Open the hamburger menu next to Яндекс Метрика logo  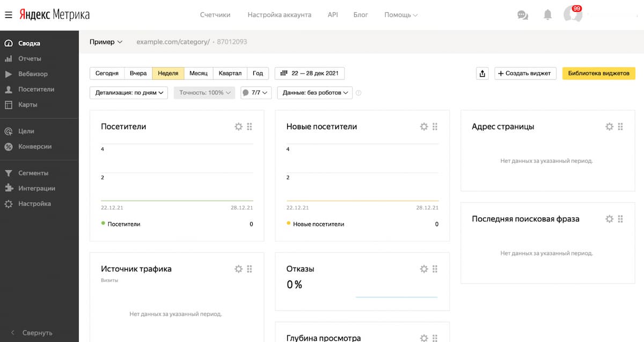8,14
